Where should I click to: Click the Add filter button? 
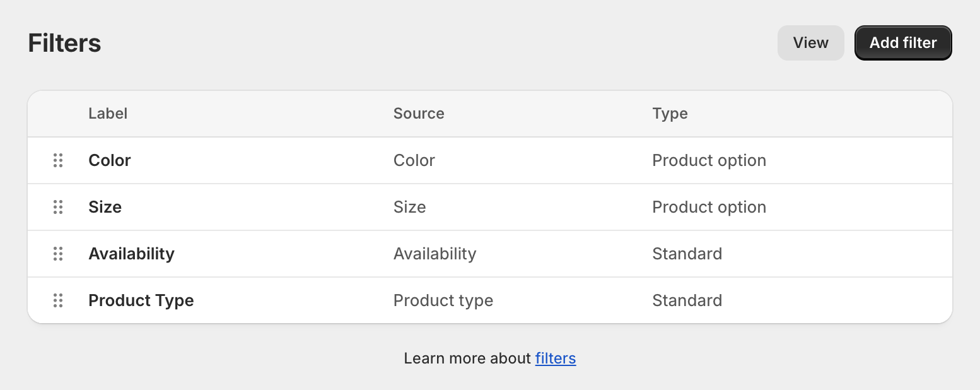[903, 43]
